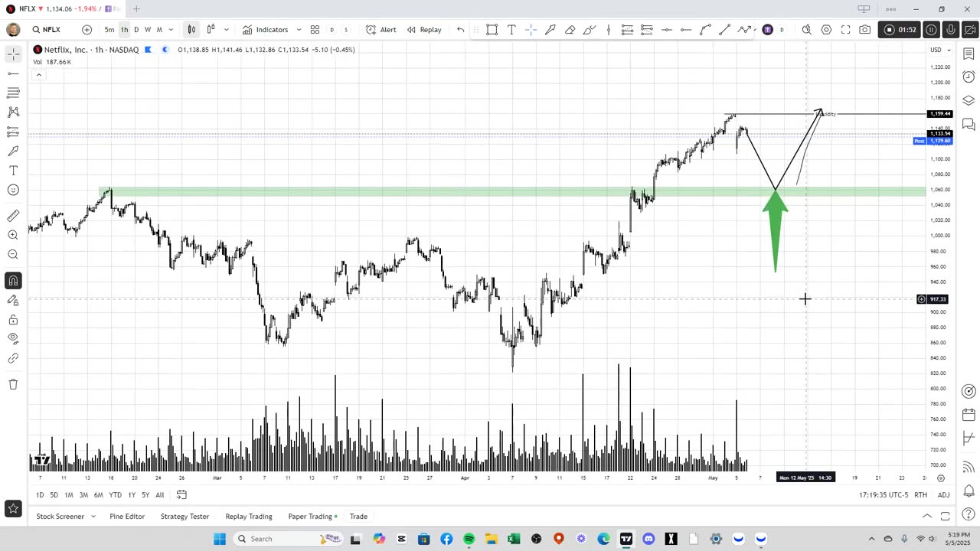
Task: Select the ruler measure tool
Action: coord(13,216)
